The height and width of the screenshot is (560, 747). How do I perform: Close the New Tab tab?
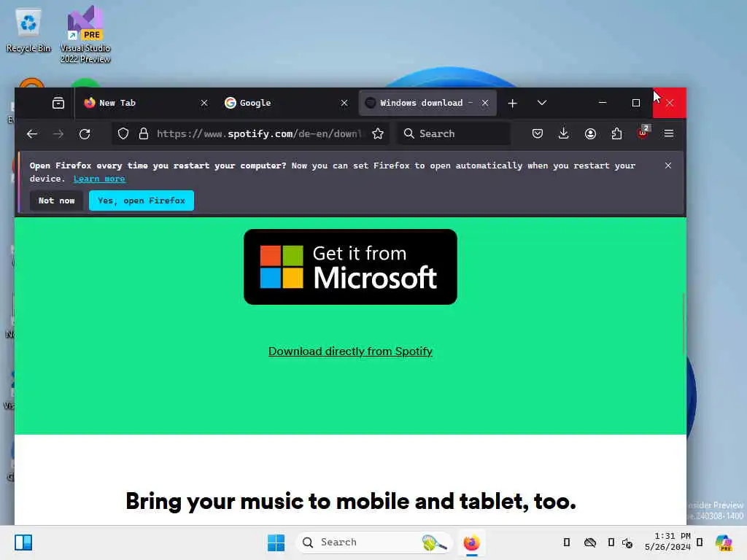coord(204,103)
